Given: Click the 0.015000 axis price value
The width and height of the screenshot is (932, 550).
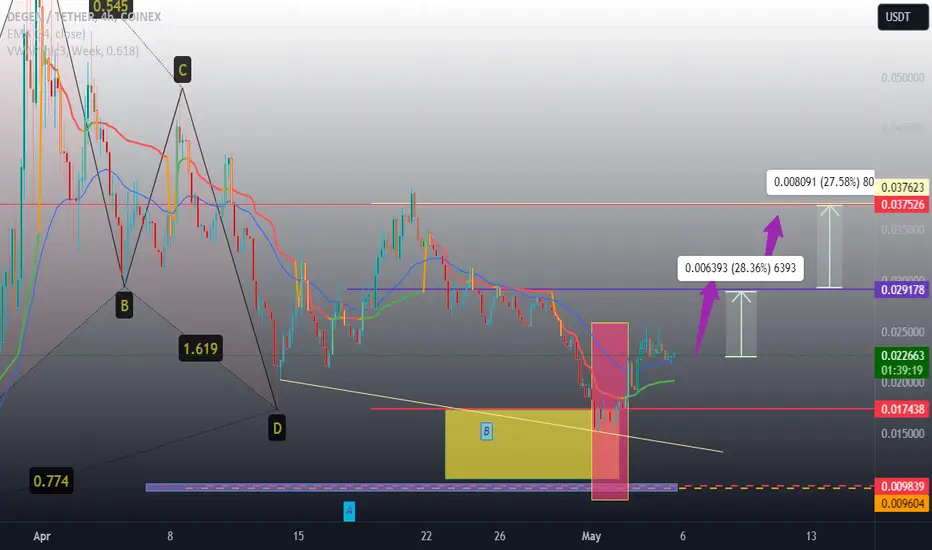Looking at the screenshot, I should (x=902, y=433).
